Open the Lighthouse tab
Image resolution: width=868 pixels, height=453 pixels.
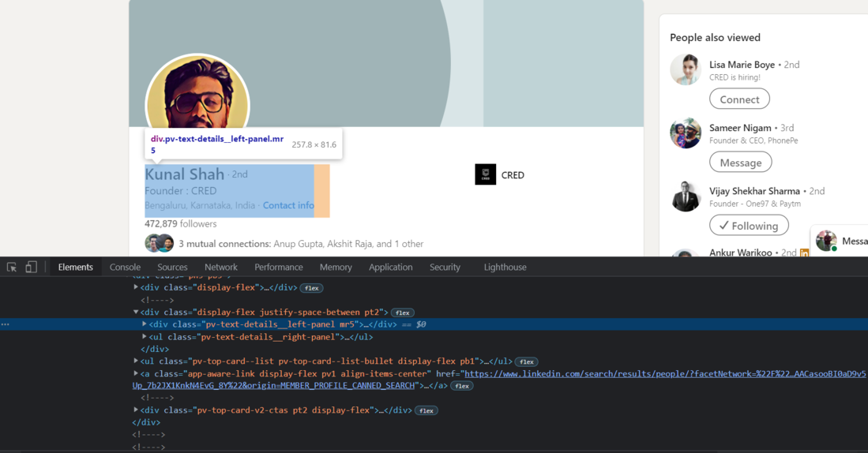pyautogui.click(x=505, y=268)
